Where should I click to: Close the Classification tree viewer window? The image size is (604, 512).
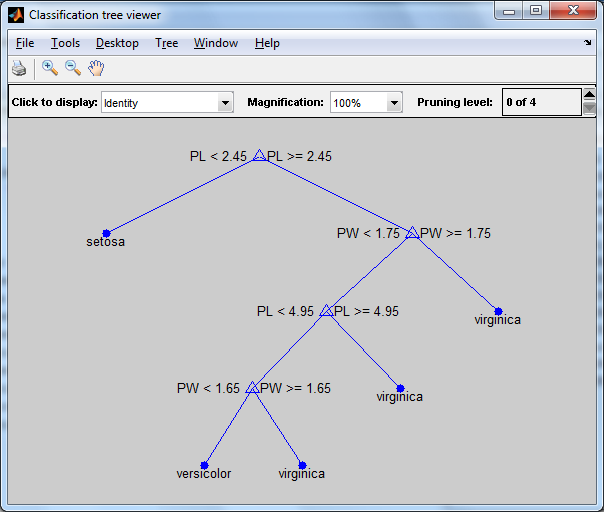click(573, 11)
